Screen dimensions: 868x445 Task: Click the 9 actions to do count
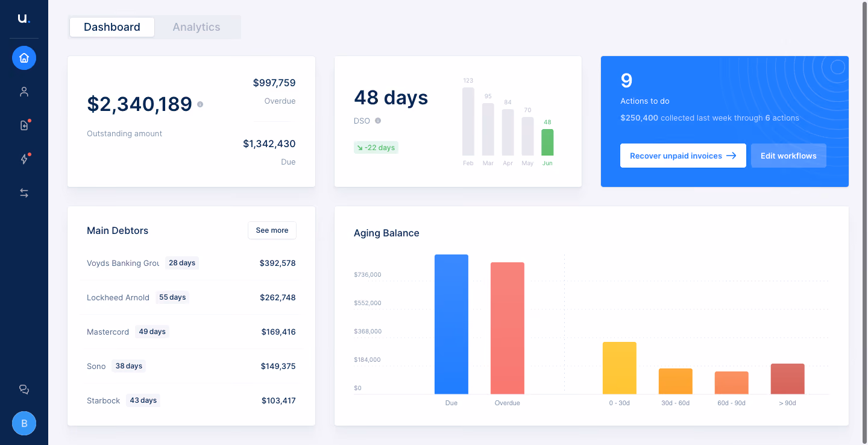coord(626,81)
